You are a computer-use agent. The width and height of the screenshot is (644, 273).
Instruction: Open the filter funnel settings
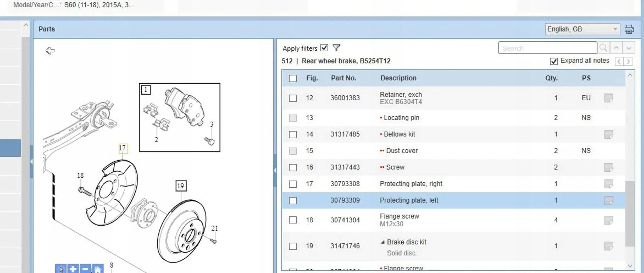[x=336, y=48]
